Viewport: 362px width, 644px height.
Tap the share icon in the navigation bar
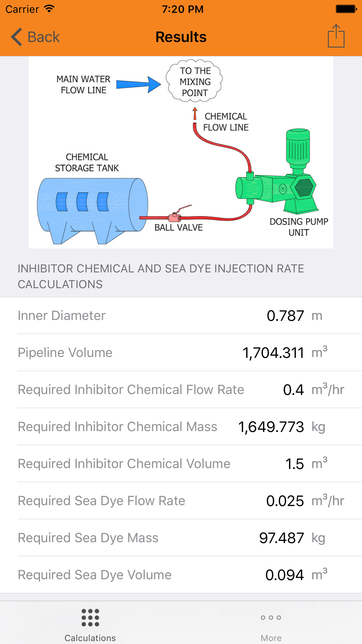tap(336, 36)
